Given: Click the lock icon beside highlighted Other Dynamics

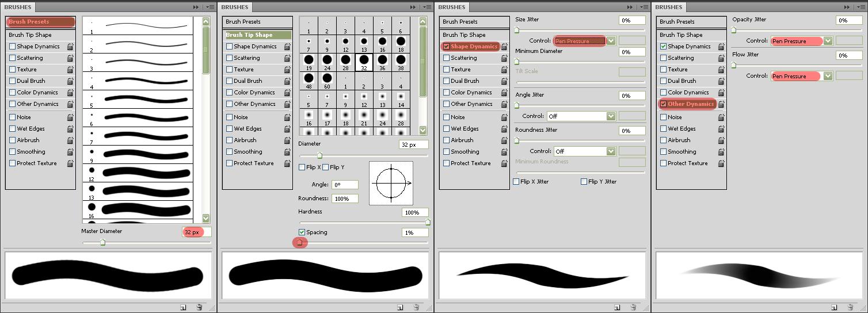Looking at the screenshot, I should point(721,104).
